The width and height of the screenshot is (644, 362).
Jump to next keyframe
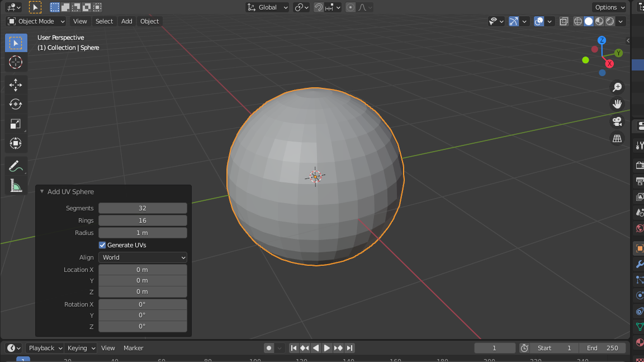(x=338, y=348)
